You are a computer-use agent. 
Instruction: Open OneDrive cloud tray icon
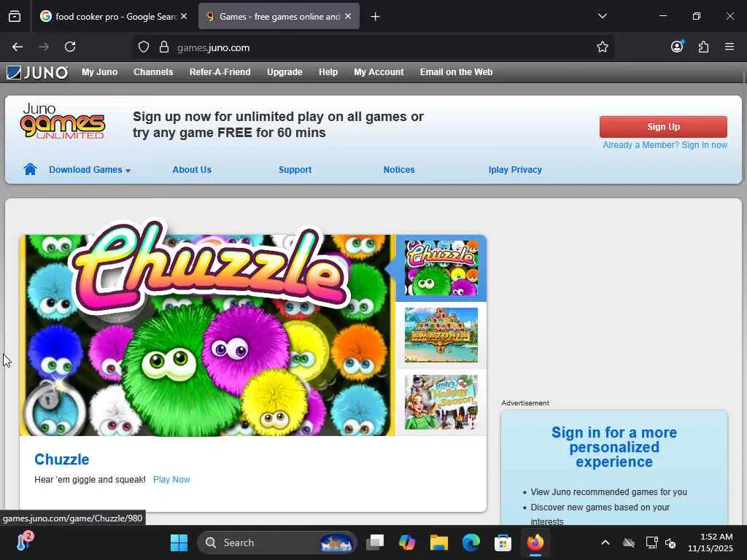coord(629,542)
